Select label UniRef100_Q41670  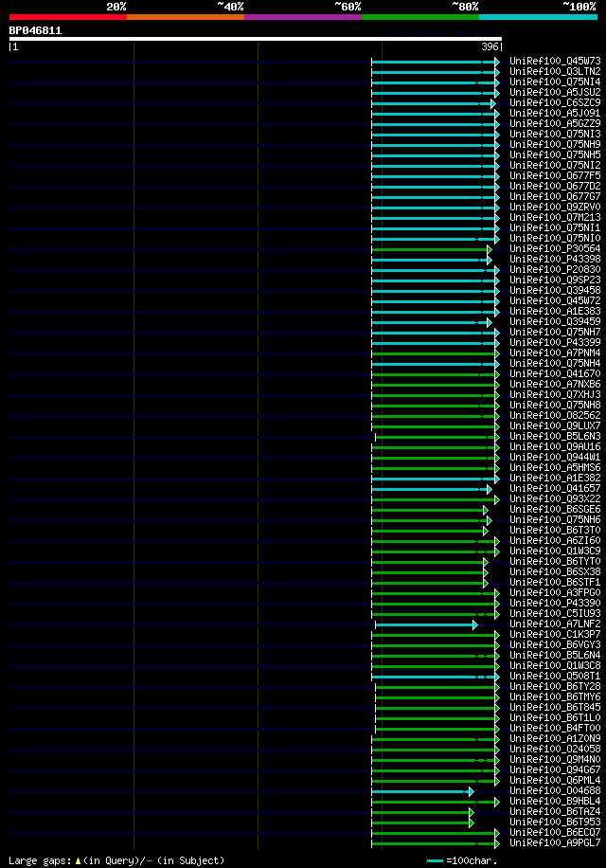click(x=555, y=373)
